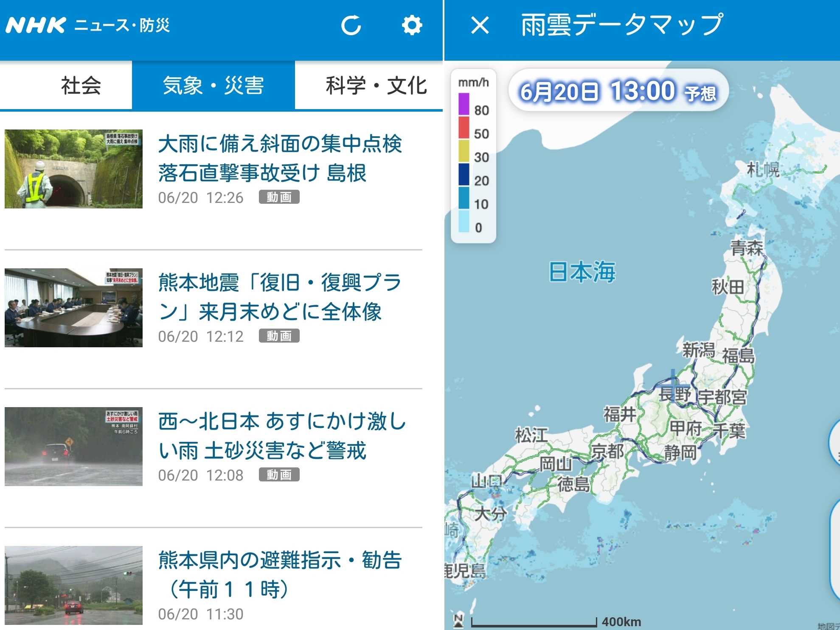Tap 甲府 label on the map
Screen dimensions: 840x630
pyautogui.click(x=685, y=428)
